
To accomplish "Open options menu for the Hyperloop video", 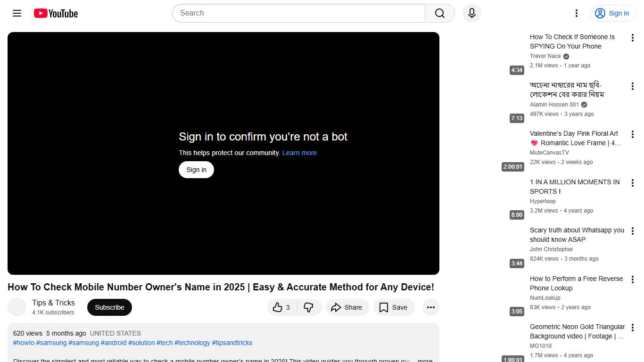I will coord(632,183).
